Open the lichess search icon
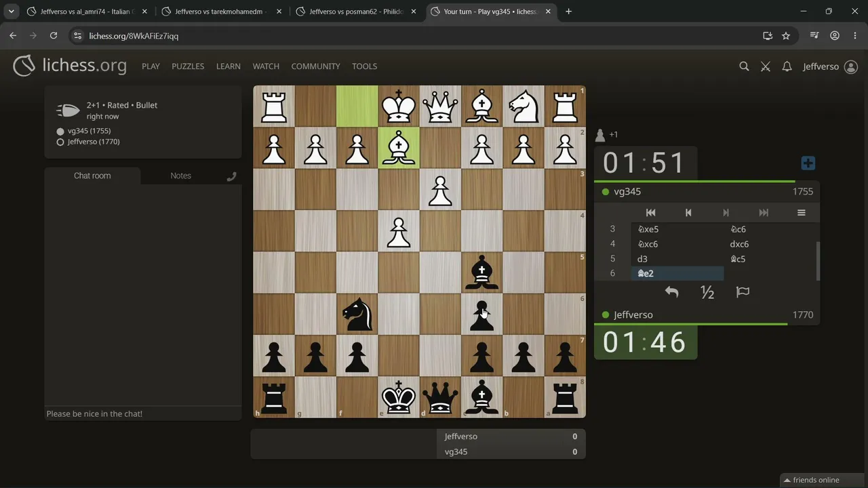868x488 pixels. point(744,66)
